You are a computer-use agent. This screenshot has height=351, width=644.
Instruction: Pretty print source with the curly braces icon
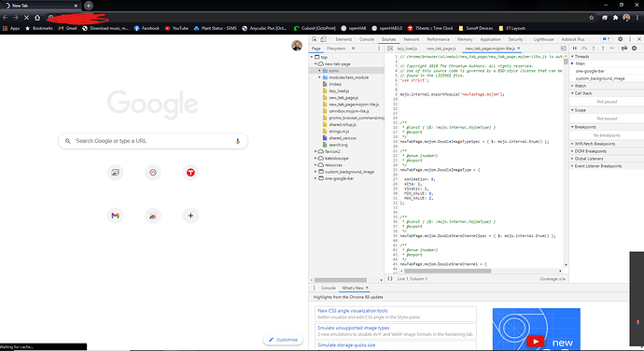click(x=390, y=279)
